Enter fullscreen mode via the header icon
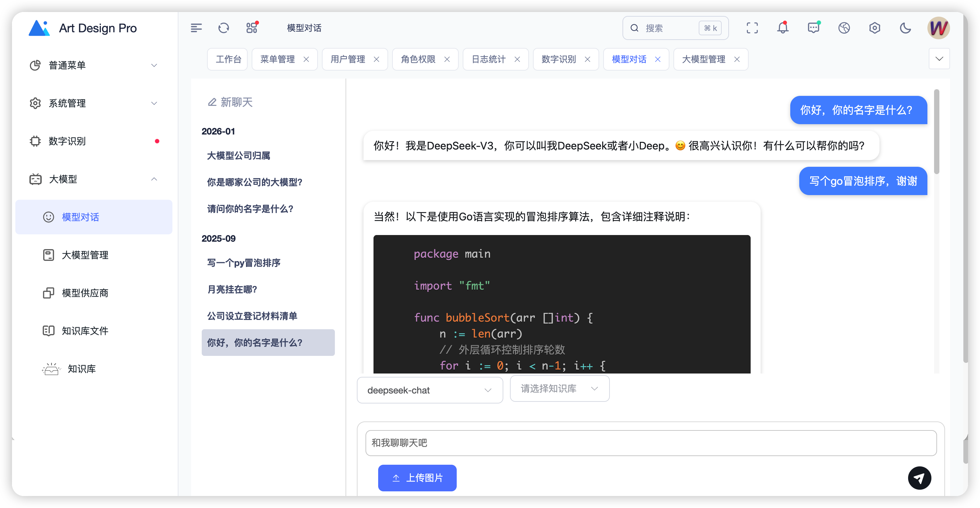This screenshot has width=980, height=508. tap(752, 28)
